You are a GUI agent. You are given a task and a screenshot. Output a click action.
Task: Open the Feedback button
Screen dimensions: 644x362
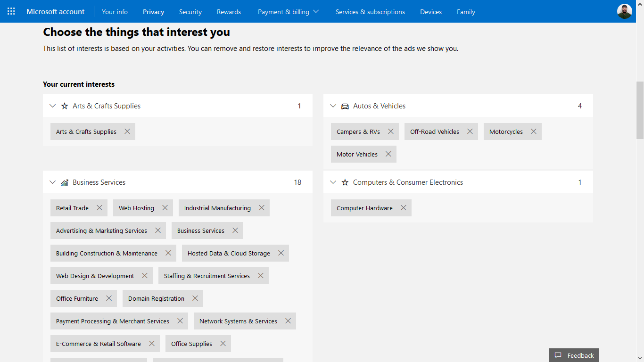574,355
